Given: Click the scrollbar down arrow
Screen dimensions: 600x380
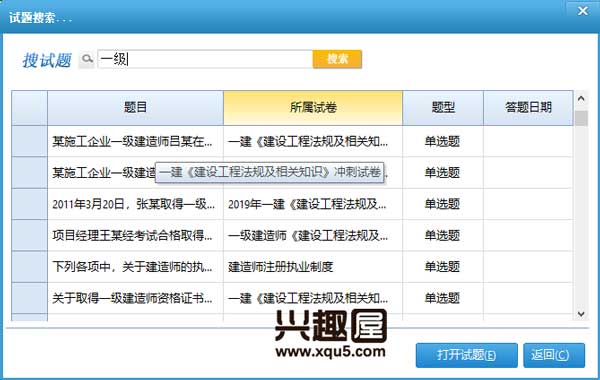Looking at the screenshot, I should click(x=581, y=314).
